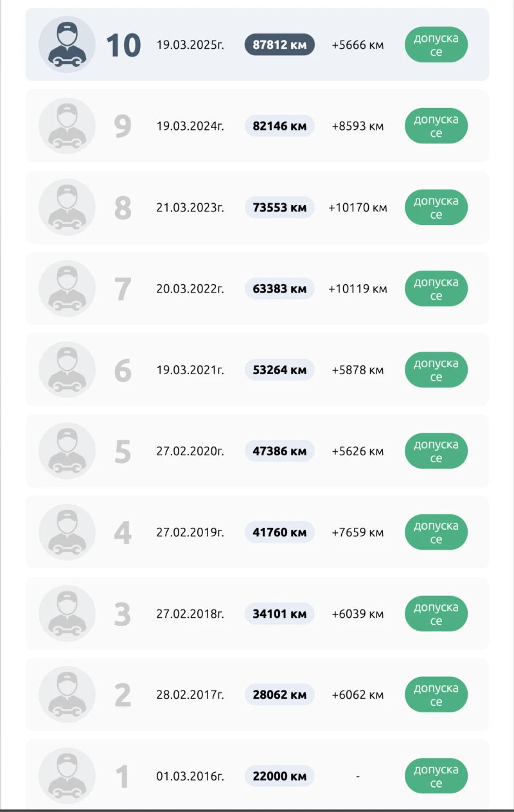Click the mechanic avatar icon for inspection 9

(67, 126)
